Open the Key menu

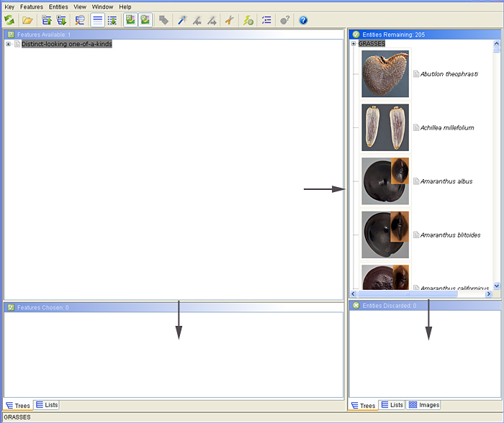[x=9, y=6]
